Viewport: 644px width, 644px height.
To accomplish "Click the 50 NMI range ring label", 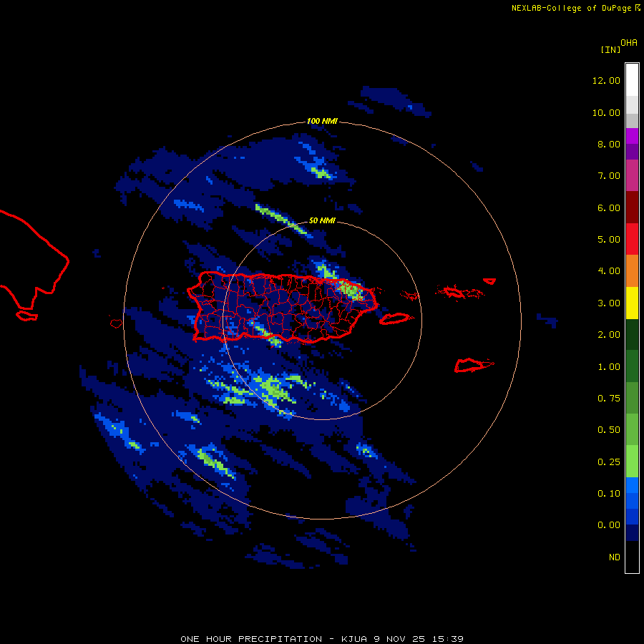I will (x=322, y=220).
